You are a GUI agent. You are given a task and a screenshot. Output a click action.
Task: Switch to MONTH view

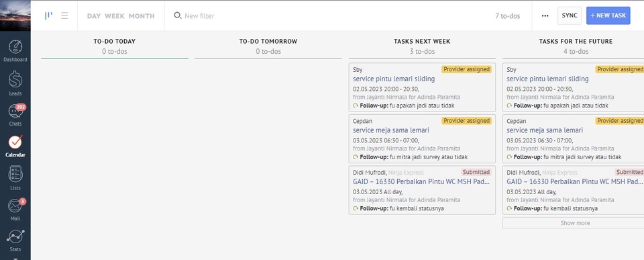click(142, 16)
